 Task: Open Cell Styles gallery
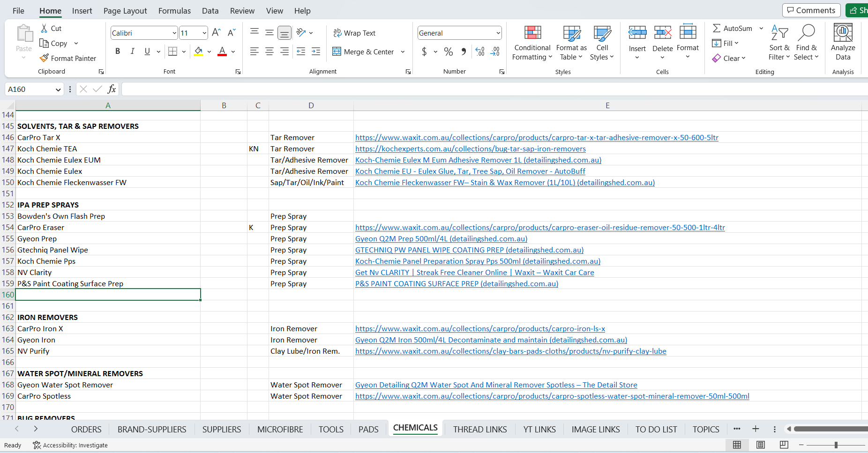pyautogui.click(x=602, y=43)
